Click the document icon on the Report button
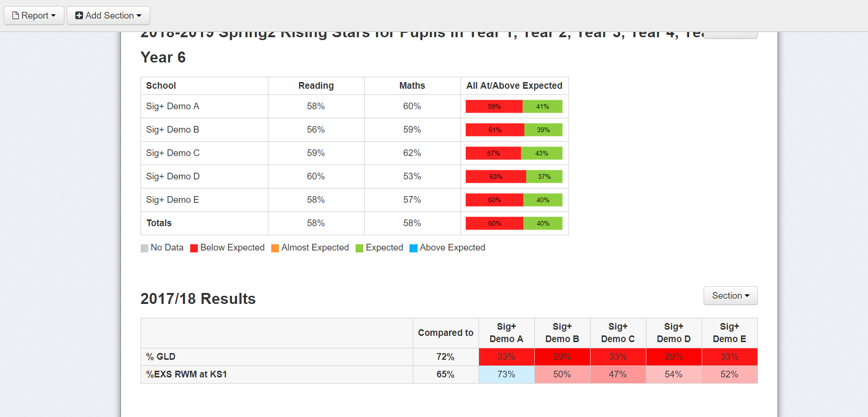The width and height of the screenshot is (868, 417). [17, 15]
